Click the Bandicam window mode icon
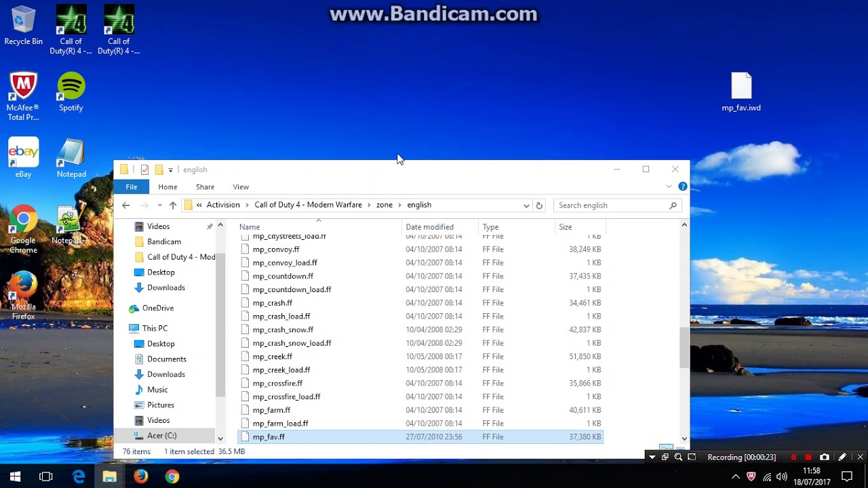The height and width of the screenshot is (488, 868). click(x=665, y=457)
